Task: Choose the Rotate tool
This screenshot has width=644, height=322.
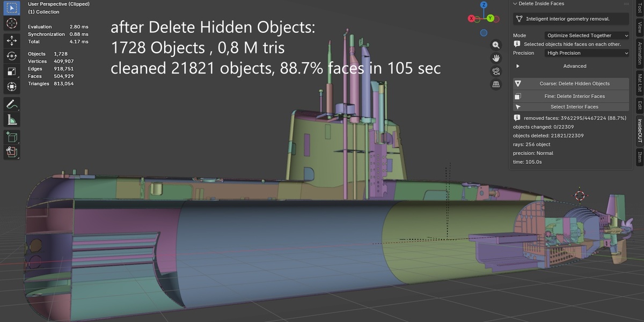Action: point(11,56)
